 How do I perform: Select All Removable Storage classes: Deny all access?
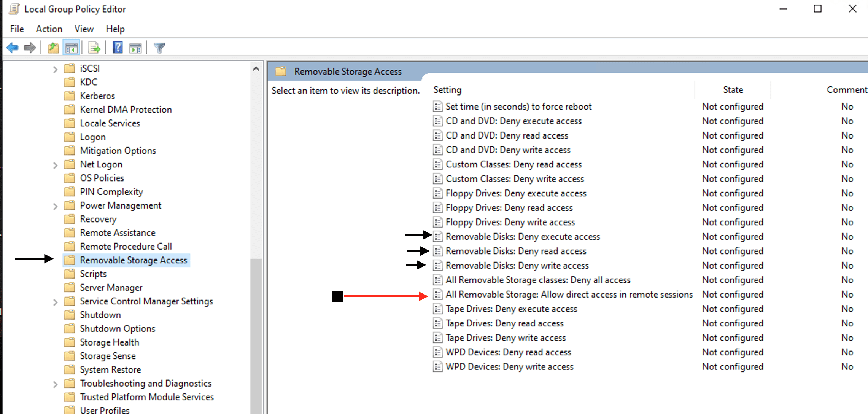pyautogui.click(x=538, y=280)
